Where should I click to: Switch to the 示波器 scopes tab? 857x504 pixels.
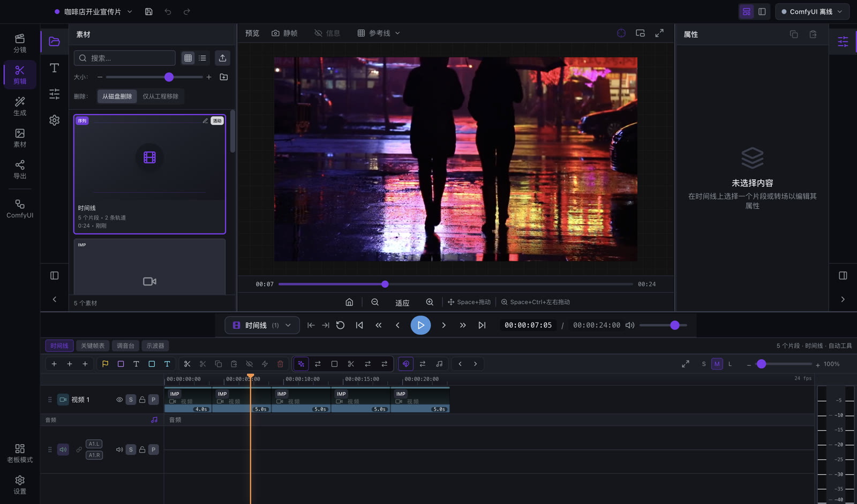(155, 345)
